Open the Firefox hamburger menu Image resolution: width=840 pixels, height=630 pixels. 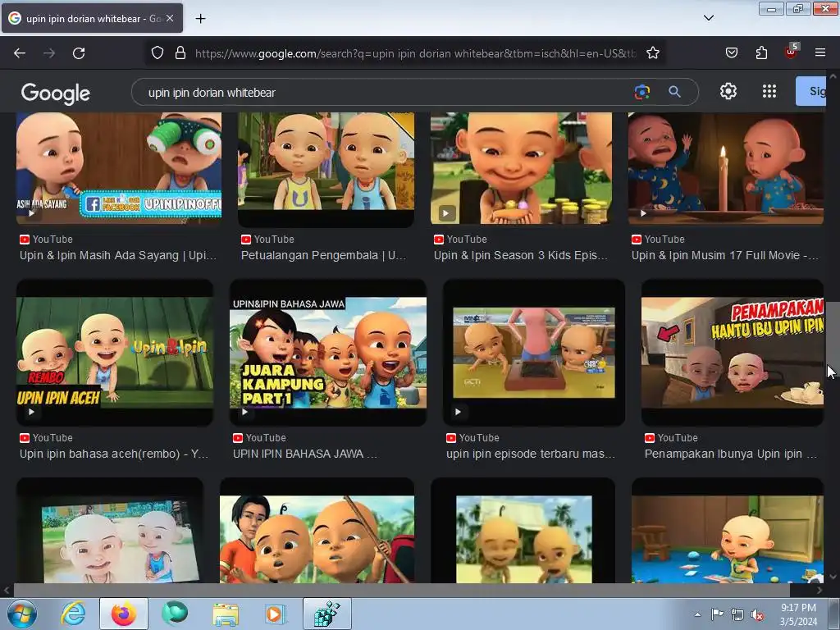click(820, 52)
